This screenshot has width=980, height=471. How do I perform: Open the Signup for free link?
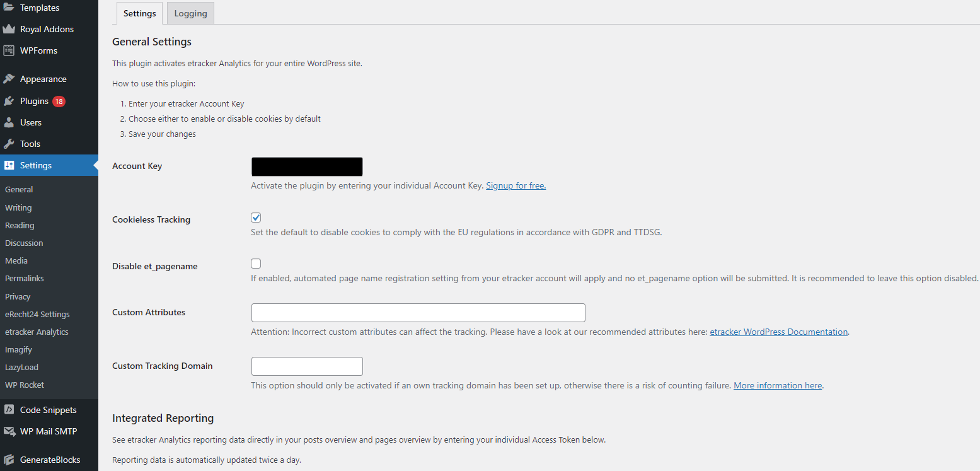point(516,185)
